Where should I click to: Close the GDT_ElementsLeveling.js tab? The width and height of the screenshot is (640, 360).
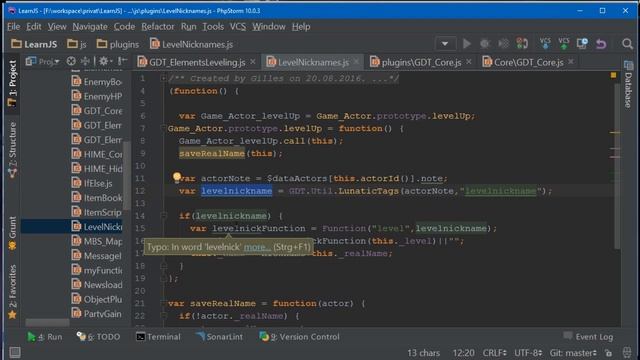253,62
